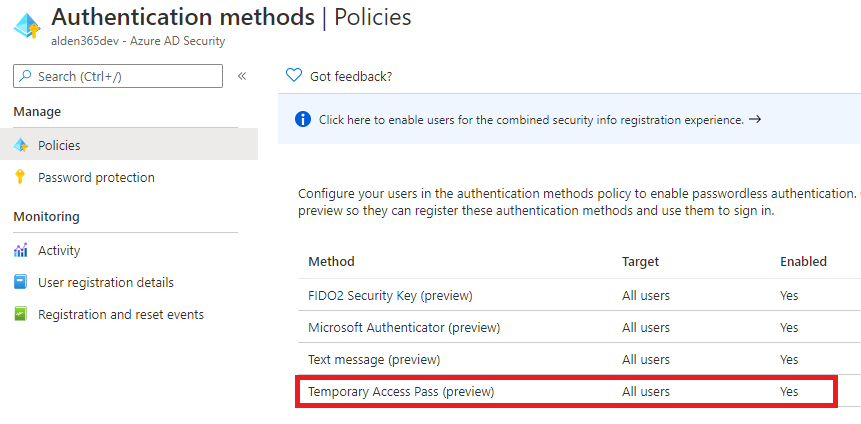Click the Registration and reset events icon
The width and height of the screenshot is (861, 424).
coord(21,315)
